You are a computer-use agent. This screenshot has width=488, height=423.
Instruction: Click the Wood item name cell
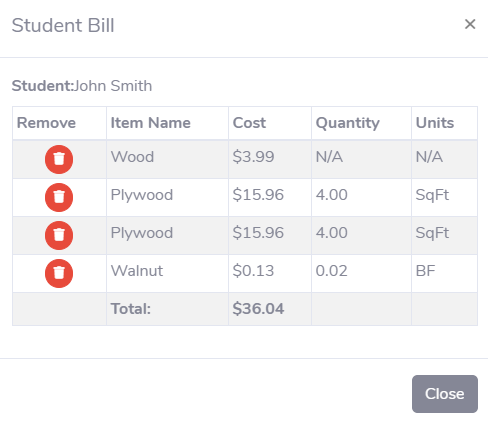(167, 159)
